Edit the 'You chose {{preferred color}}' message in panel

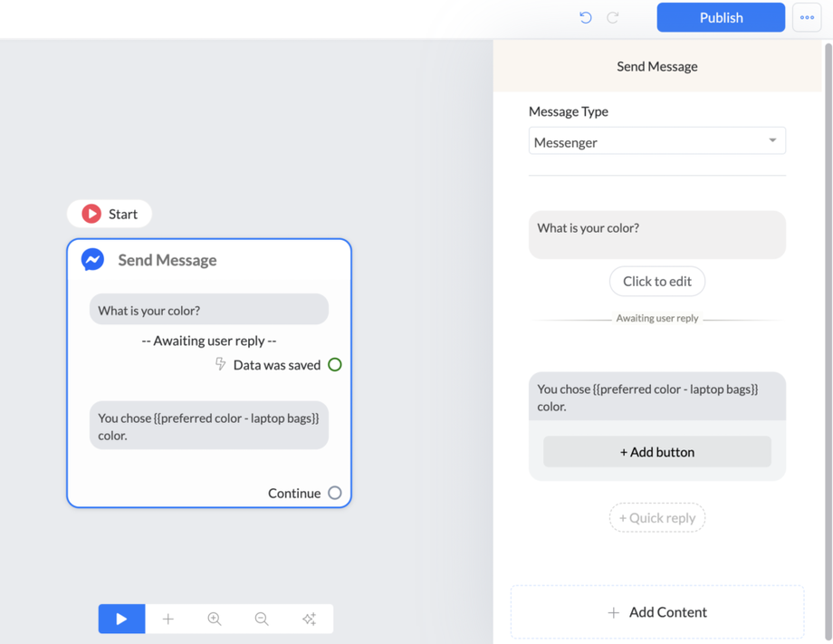(657, 397)
